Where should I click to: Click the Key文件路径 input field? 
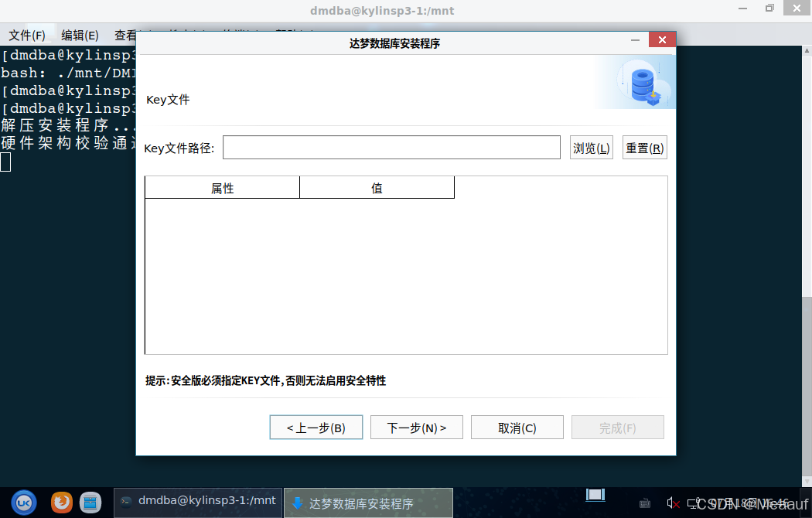(391, 148)
